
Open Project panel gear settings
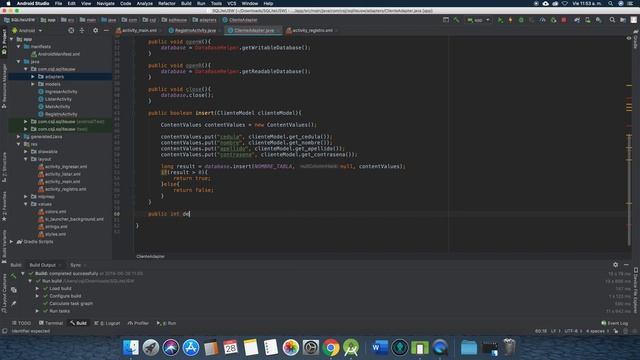click(95, 30)
